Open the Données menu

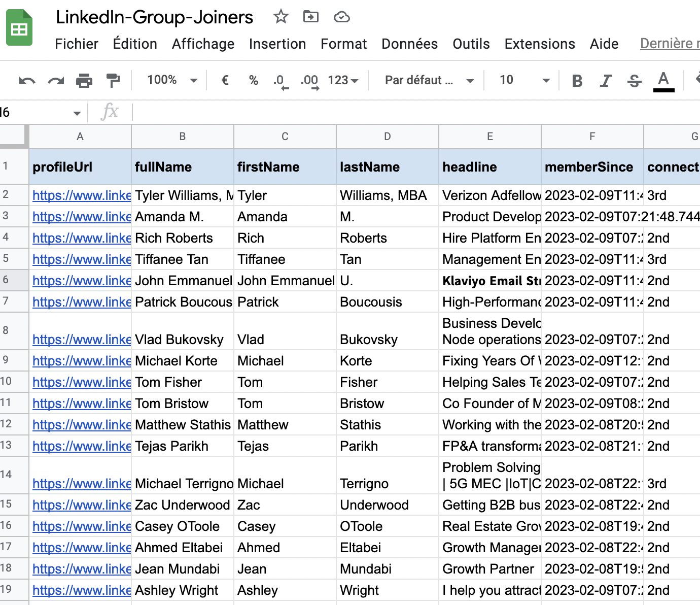(409, 44)
